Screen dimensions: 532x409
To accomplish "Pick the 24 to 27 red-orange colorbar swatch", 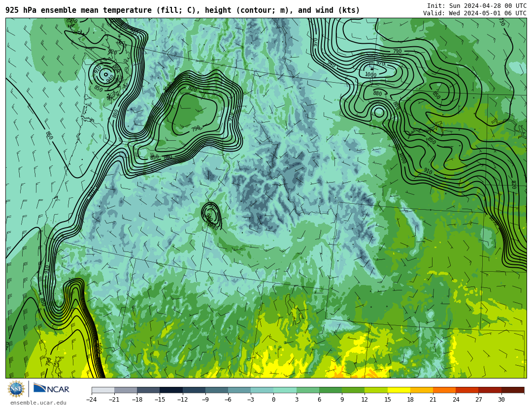I will point(467,390).
